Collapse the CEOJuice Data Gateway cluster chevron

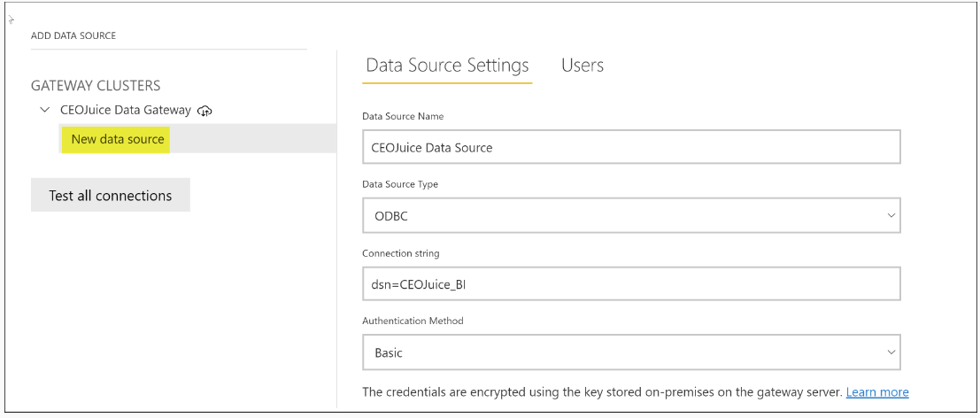(x=44, y=110)
